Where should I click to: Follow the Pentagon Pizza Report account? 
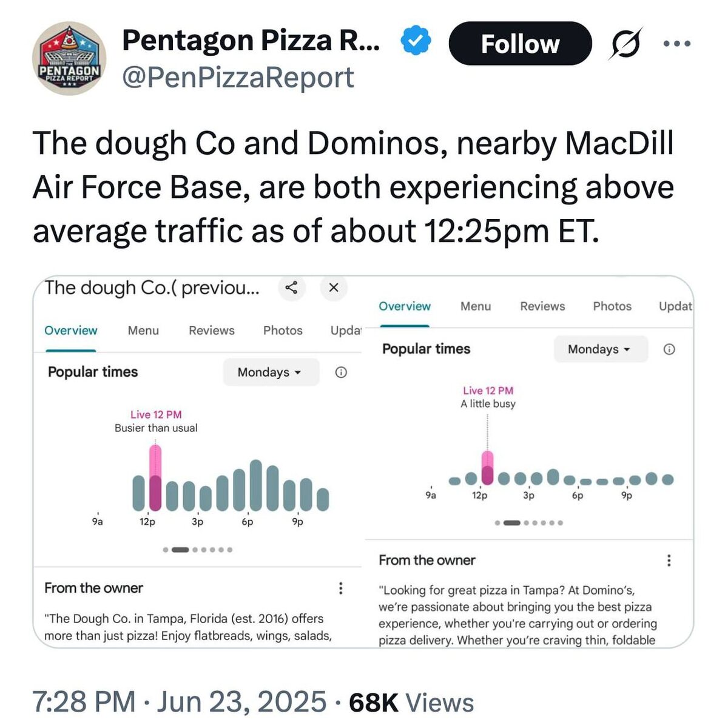coord(520,44)
